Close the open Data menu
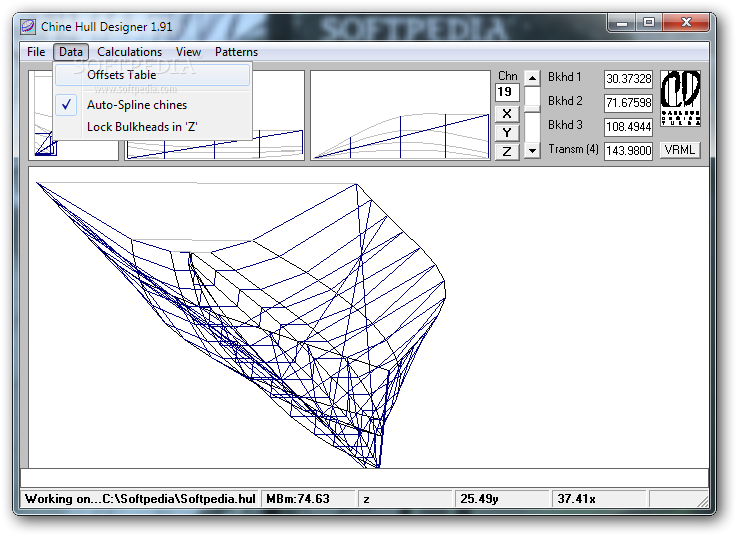 71,52
